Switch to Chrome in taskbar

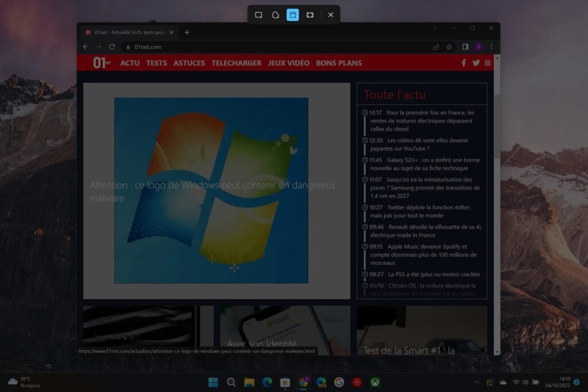point(303,382)
